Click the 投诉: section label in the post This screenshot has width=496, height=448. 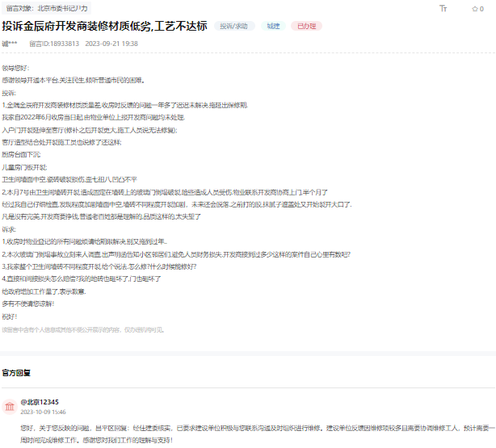[x=9, y=93]
